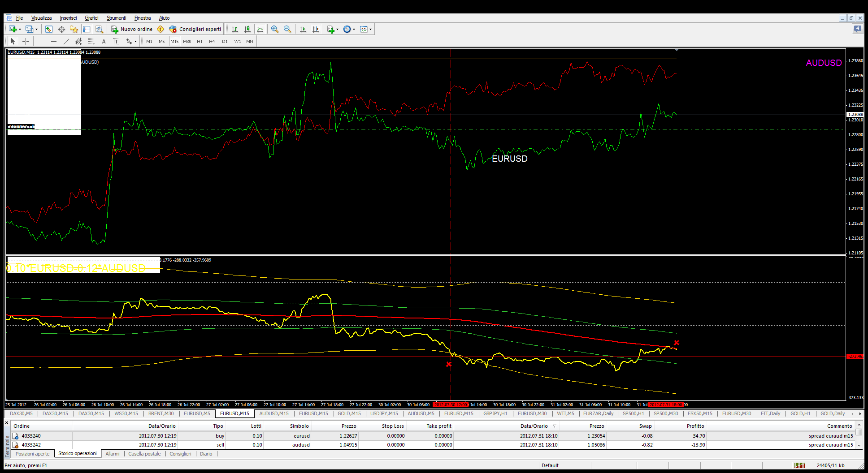Zoom in the chart
Viewport: 868px width, 473px height.
click(275, 29)
